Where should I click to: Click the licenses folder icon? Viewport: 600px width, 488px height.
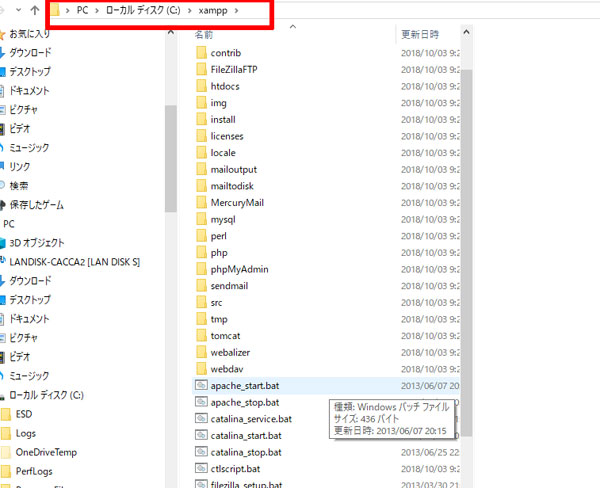[x=201, y=136]
